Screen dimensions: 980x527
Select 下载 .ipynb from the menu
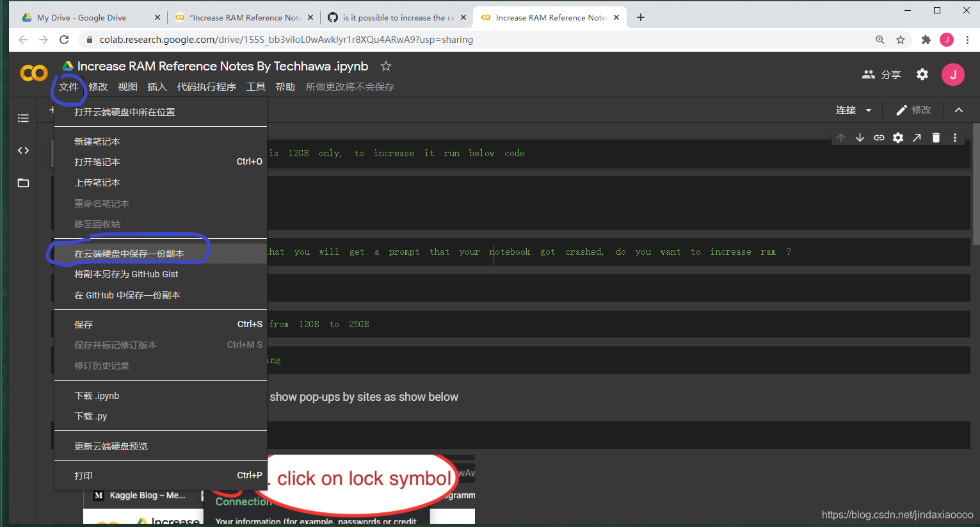point(97,396)
